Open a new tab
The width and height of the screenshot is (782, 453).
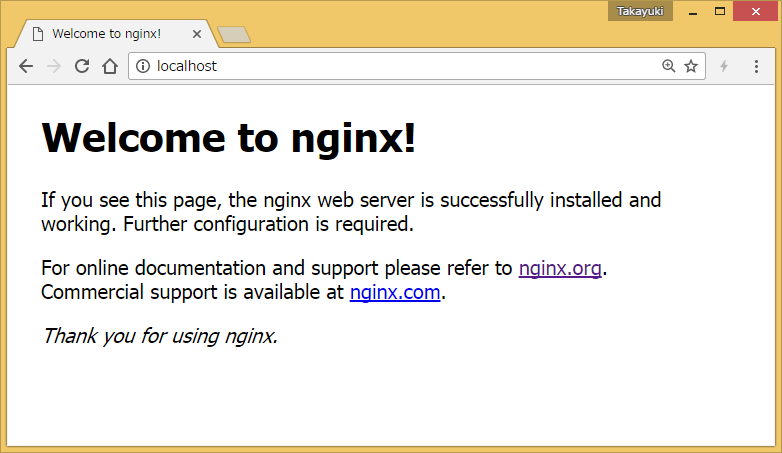[x=234, y=34]
